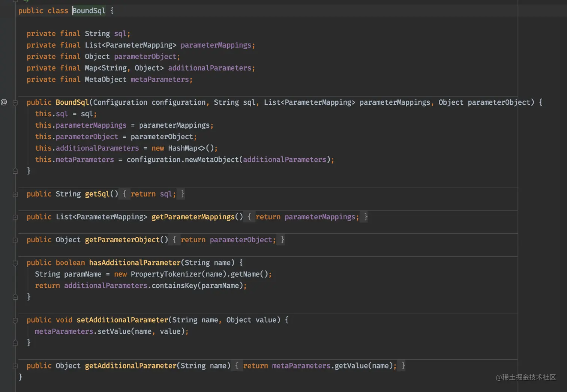Click the setValue method call
The height and width of the screenshot is (392, 567).
point(114,331)
